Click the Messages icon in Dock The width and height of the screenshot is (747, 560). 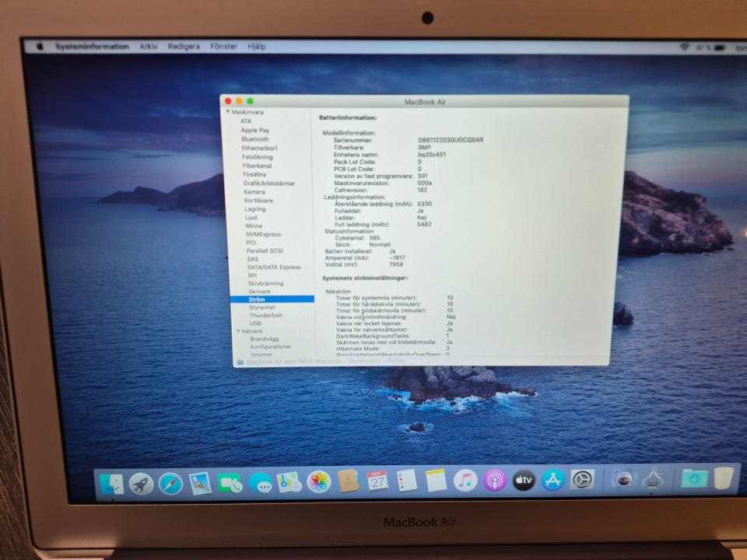tap(261, 483)
